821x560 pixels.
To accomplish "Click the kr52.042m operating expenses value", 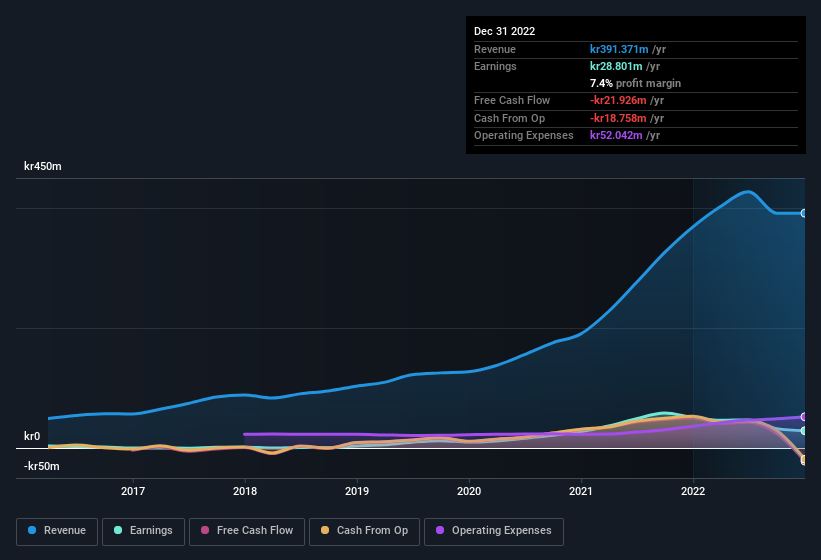I will pos(616,136).
